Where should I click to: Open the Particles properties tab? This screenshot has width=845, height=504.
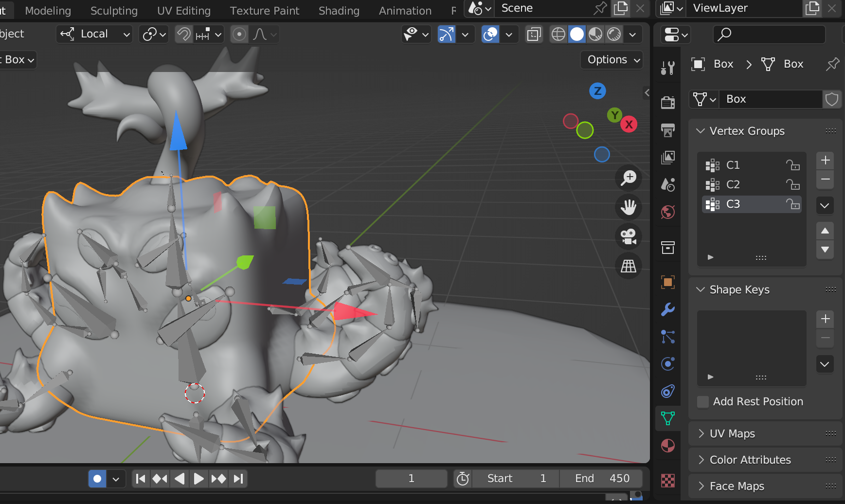pos(667,337)
